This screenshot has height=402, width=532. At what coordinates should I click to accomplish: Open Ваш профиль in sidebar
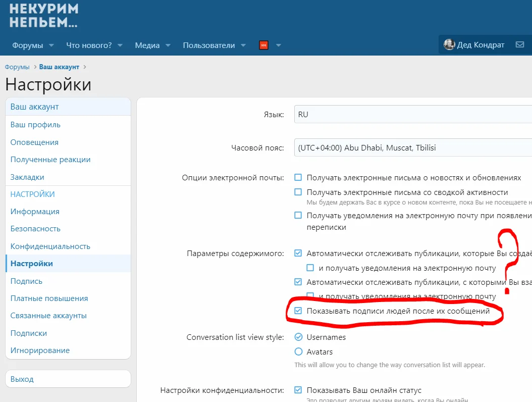(68, 125)
